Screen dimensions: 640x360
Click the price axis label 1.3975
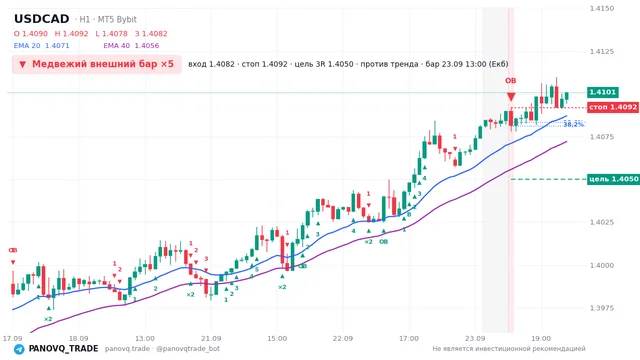602,308
